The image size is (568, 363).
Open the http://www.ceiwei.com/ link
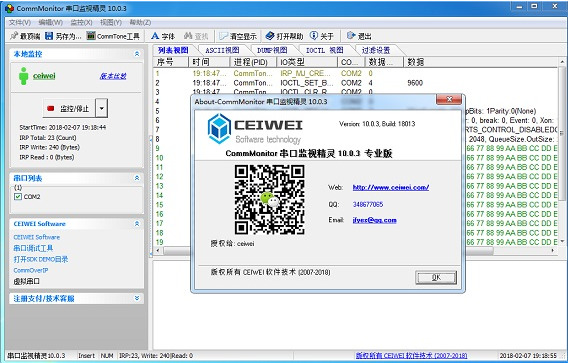(x=391, y=187)
